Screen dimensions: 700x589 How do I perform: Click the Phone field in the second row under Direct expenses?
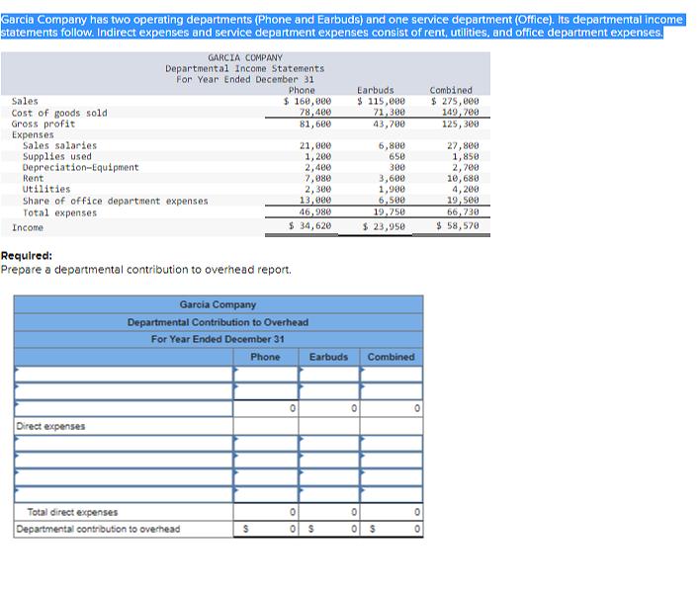(266, 461)
